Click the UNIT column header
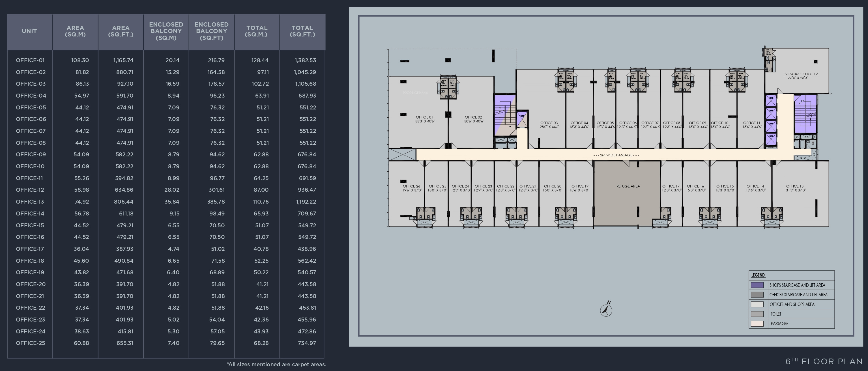Image resolution: width=868 pixels, height=371 pixels. 29,31
